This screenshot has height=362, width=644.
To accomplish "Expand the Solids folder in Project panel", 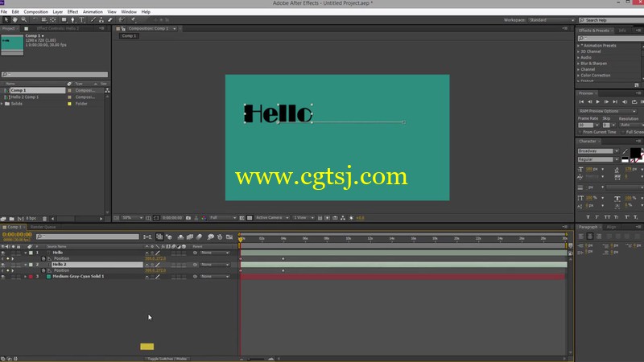I will pyautogui.click(x=2, y=104).
